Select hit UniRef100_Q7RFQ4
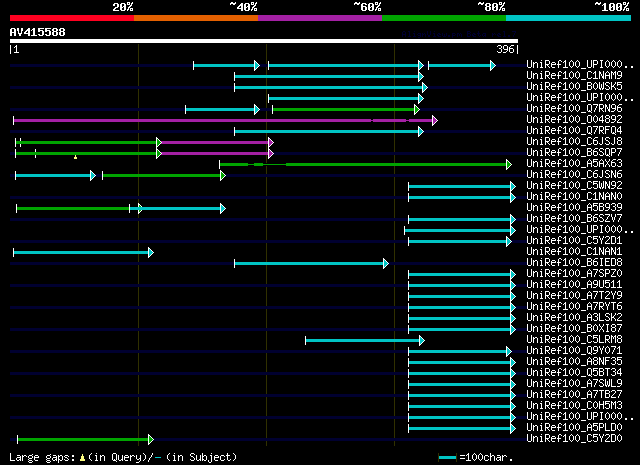This screenshot has width=640, height=465. (x=574, y=131)
